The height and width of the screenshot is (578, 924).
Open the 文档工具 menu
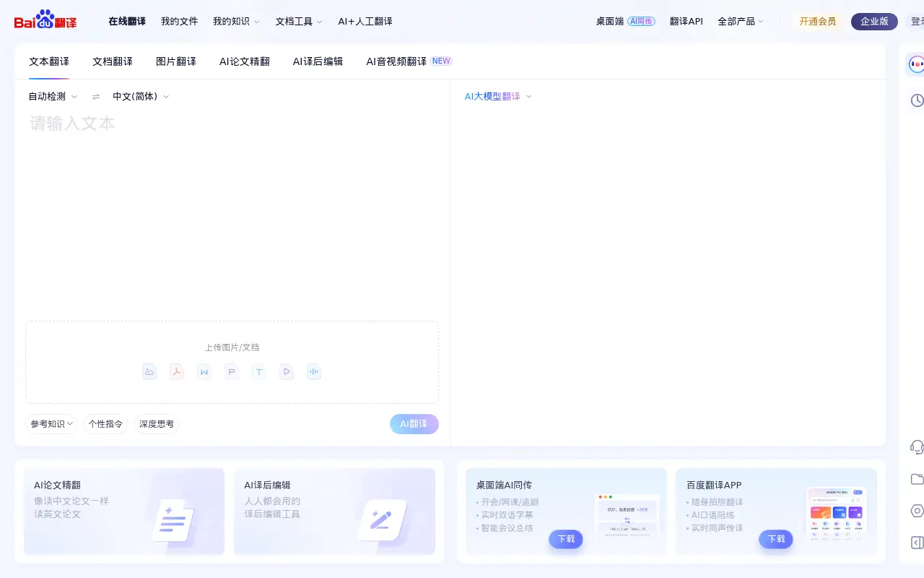coord(294,21)
